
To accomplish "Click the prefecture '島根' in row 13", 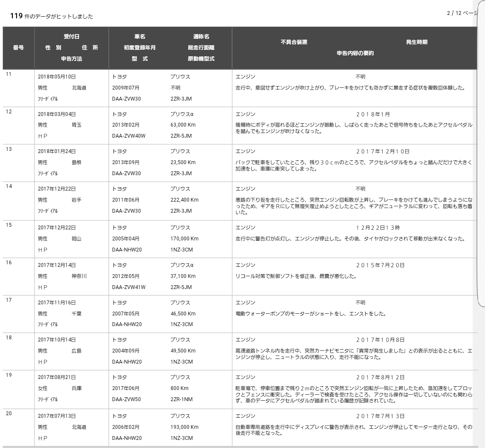I will [76, 162].
